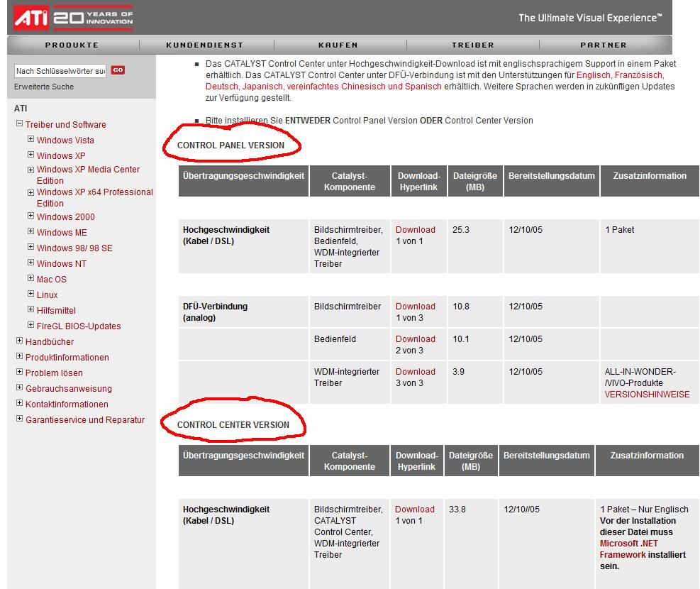Expand the Windows XP tree node

tap(30, 155)
